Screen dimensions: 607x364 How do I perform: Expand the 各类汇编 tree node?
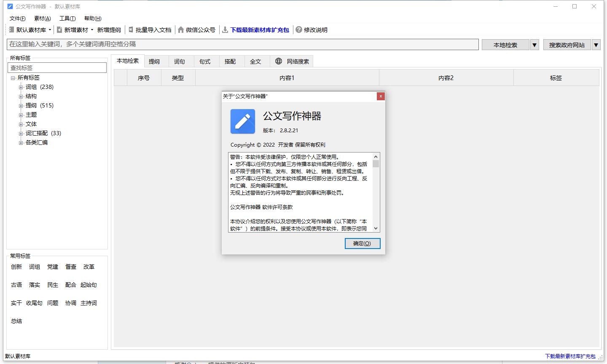21,143
